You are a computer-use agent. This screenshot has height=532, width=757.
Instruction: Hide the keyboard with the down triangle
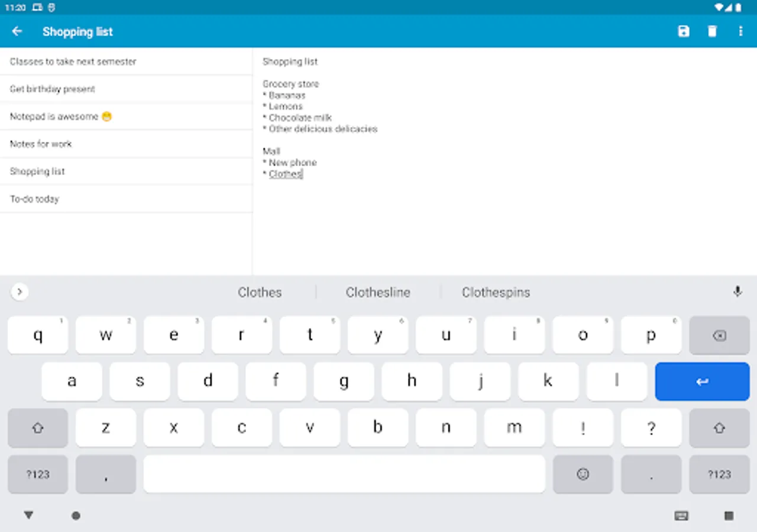pyautogui.click(x=28, y=515)
